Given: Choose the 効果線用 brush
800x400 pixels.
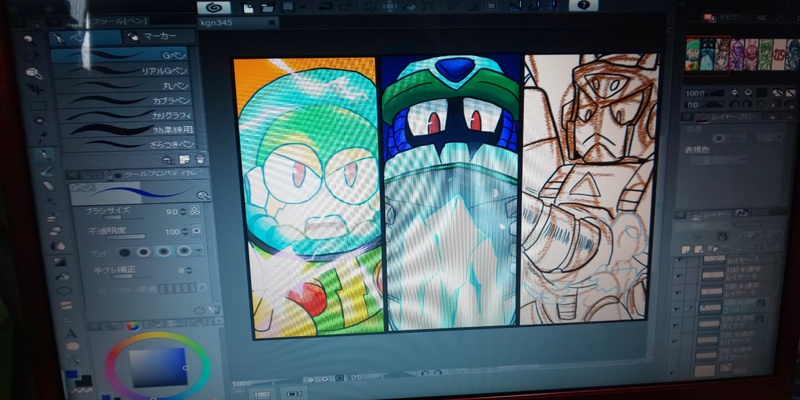Looking at the screenshot, I should tap(128, 129).
